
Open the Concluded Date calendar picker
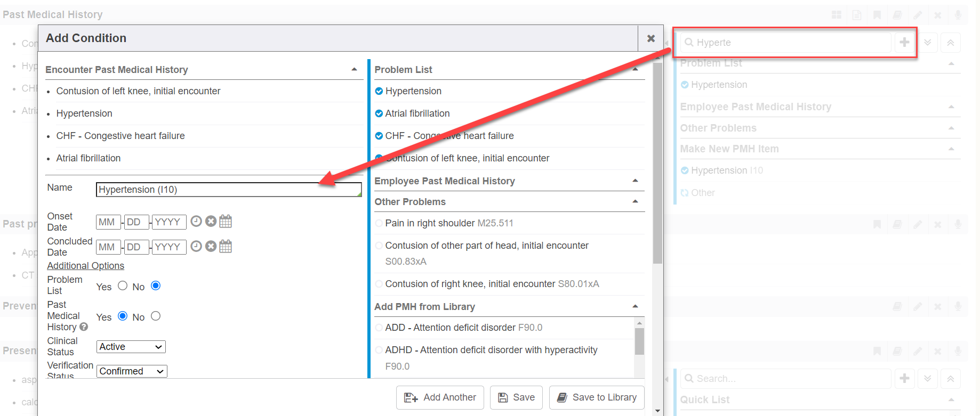(226, 246)
